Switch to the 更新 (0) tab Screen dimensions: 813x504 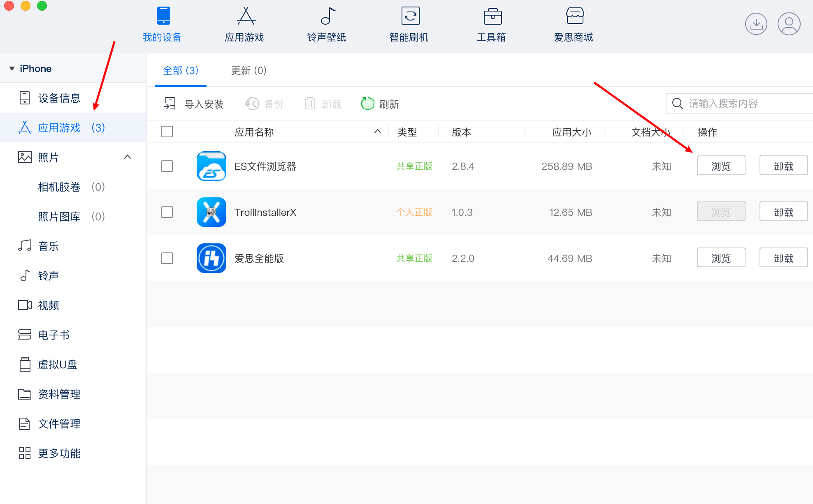click(249, 71)
